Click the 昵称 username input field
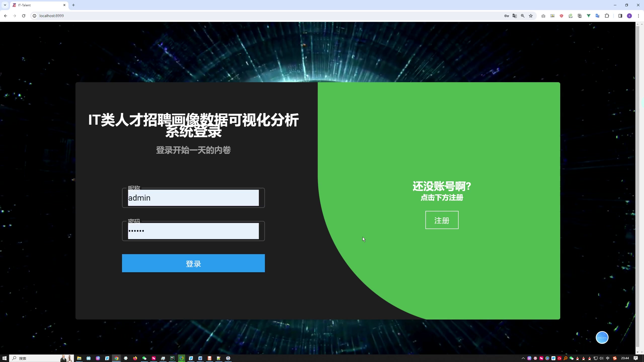 193,198
